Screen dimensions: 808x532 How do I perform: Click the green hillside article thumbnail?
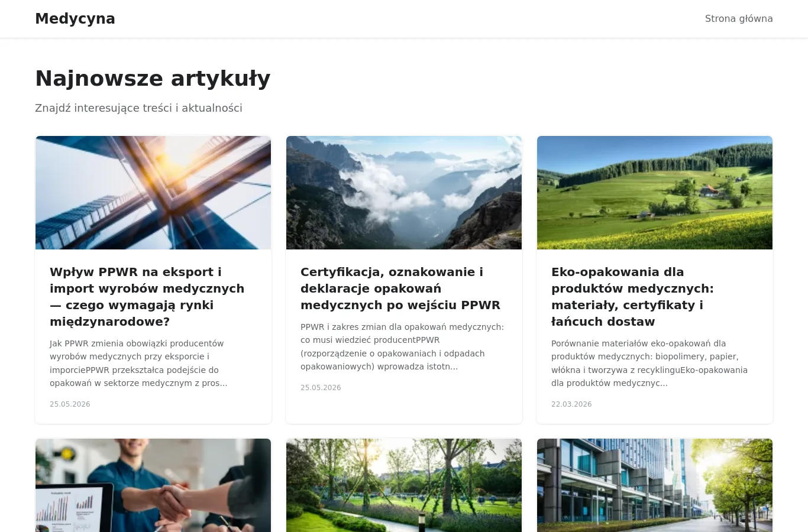pos(655,193)
